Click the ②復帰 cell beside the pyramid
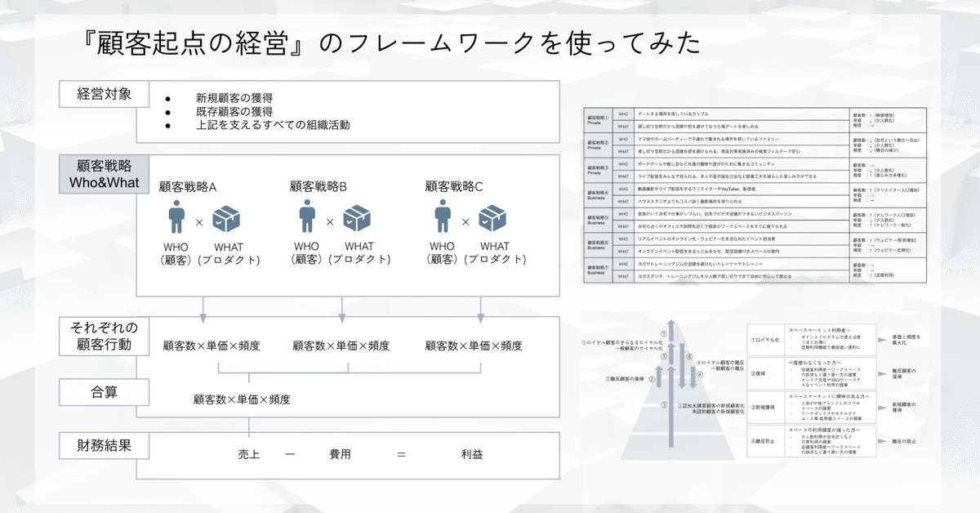Viewport: 980px width, 513px height. tap(766, 372)
